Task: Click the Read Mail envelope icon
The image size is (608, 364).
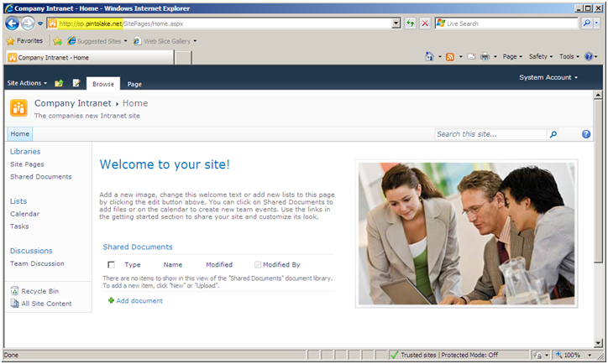Action: [x=471, y=57]
